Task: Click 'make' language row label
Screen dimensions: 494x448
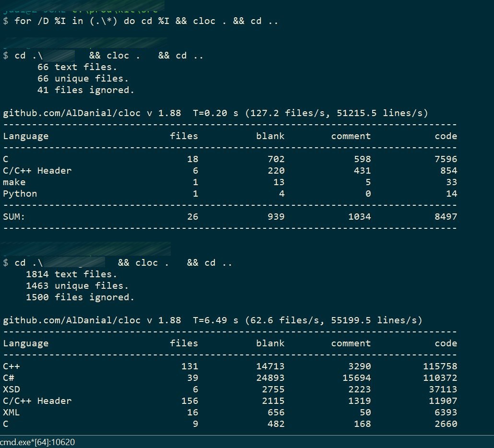Action: (14, 182)
